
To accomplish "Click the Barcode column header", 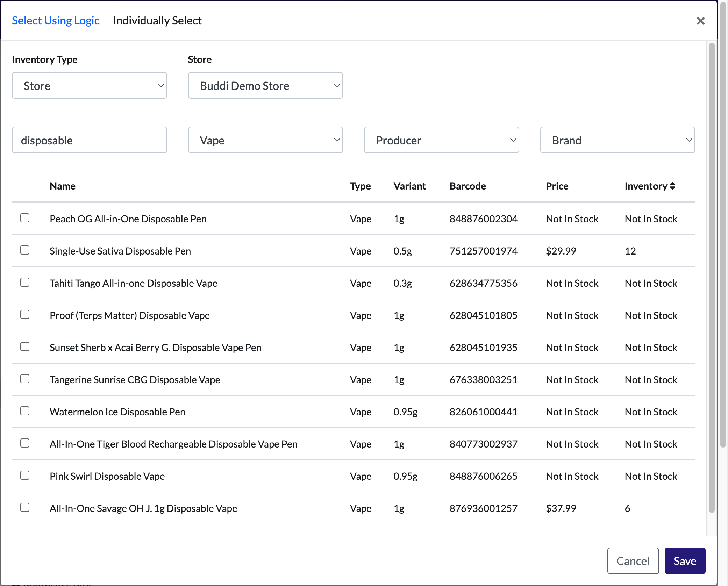I will click(468, 186).
